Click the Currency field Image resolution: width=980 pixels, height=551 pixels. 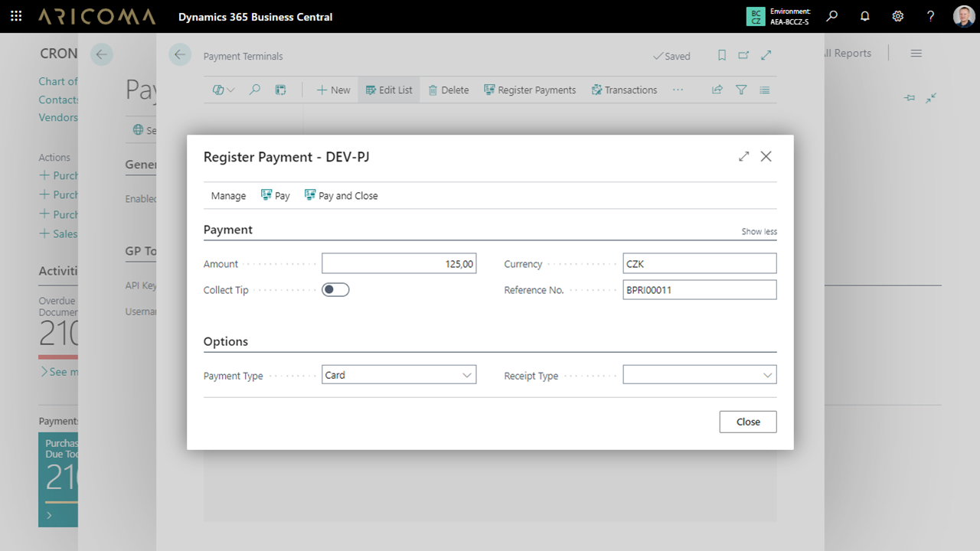(x=700, y=263)
